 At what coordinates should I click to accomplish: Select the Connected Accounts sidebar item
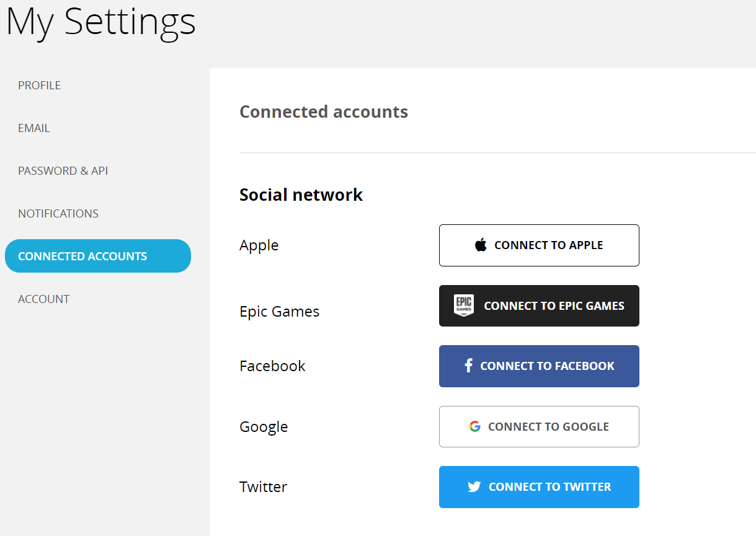82,257
